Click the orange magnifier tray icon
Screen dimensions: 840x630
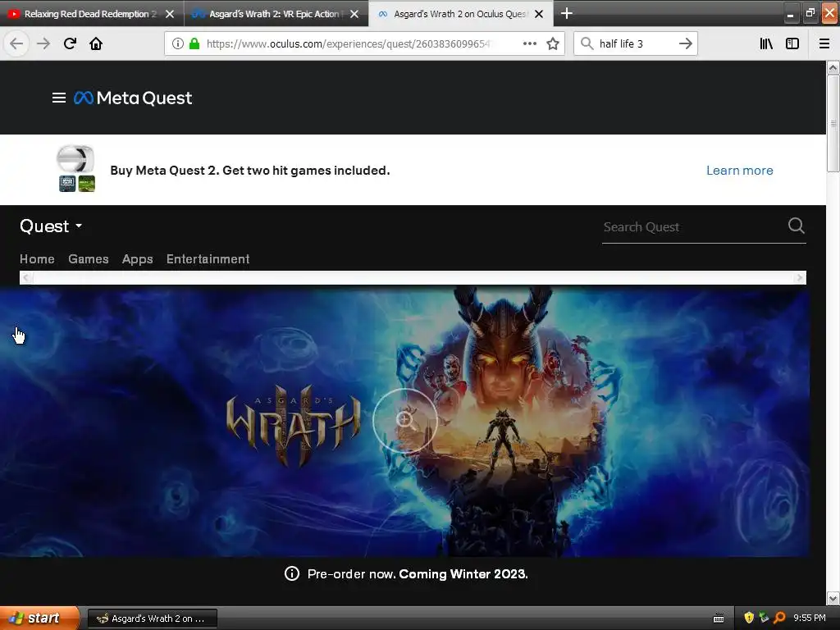tap(779, 618)
